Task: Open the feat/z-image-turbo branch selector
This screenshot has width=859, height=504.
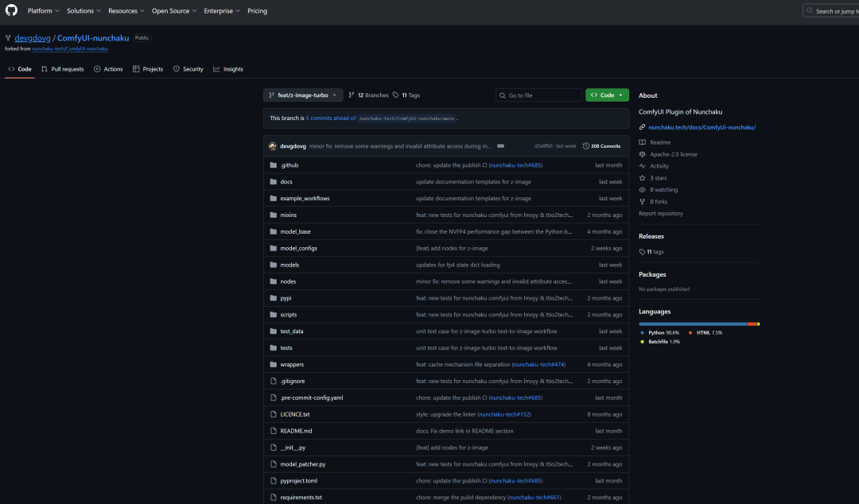Action: pyautogui.click(x=303, y=95)
